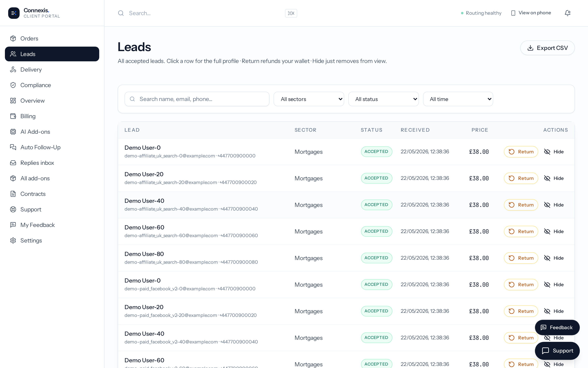This screenshot has height=368, width=588.
Task: Open Demo User-40 search-40 lead row
Action: [x=346, y=205]
